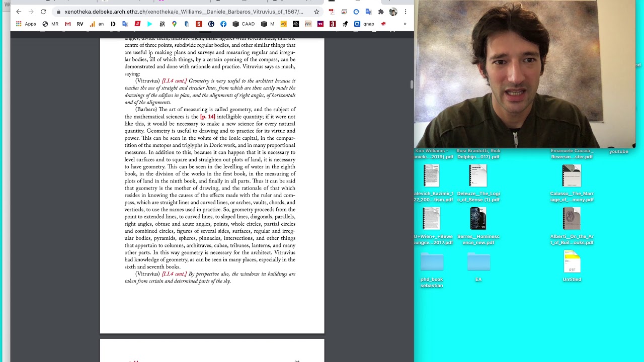Screen dimensions: 644x362
Task: Open Chrome's three-dot menu
Action: pos(405,12)
